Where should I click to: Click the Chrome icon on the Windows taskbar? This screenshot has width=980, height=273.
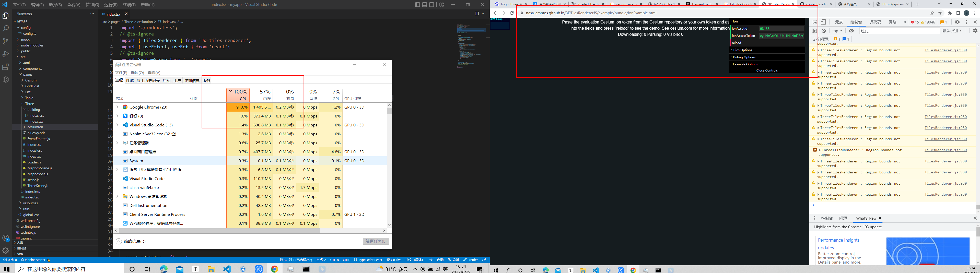pos(275,269)
